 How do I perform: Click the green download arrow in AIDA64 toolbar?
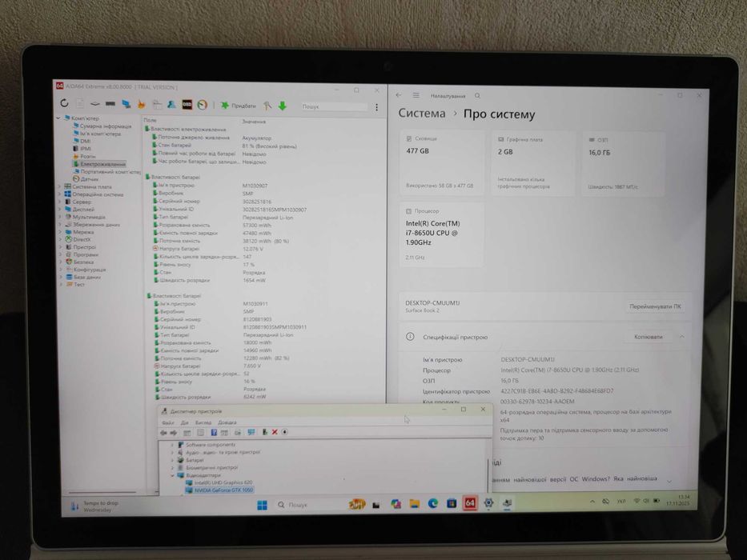click(282, 106)
